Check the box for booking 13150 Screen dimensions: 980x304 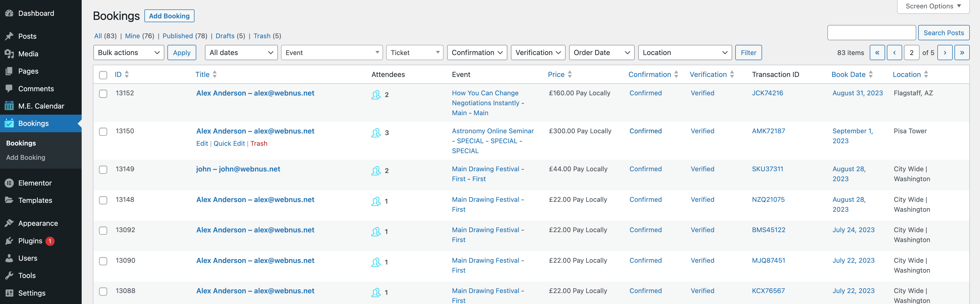103,132
